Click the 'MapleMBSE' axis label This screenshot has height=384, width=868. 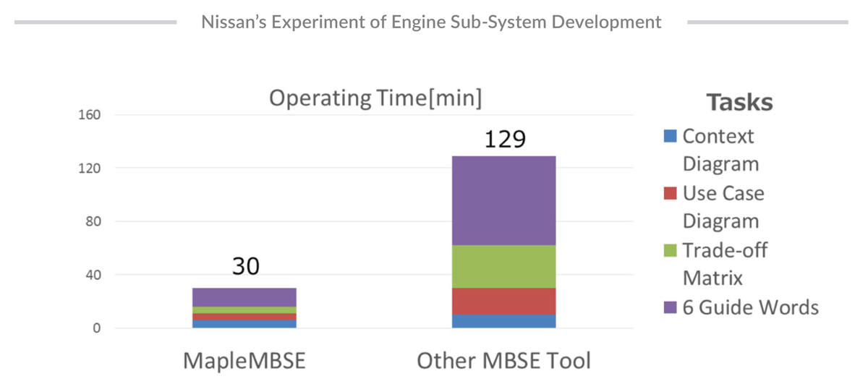(244, 360)
